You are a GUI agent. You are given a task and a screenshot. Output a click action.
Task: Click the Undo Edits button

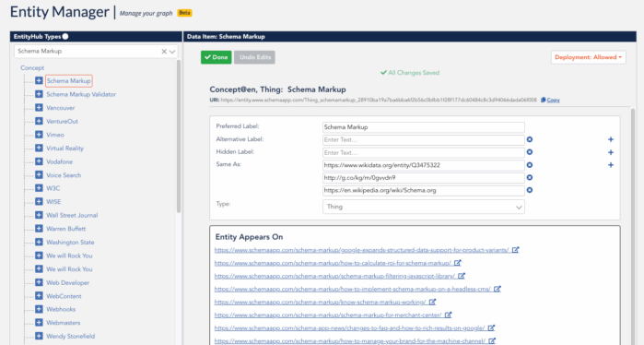(x=254, y=57)
